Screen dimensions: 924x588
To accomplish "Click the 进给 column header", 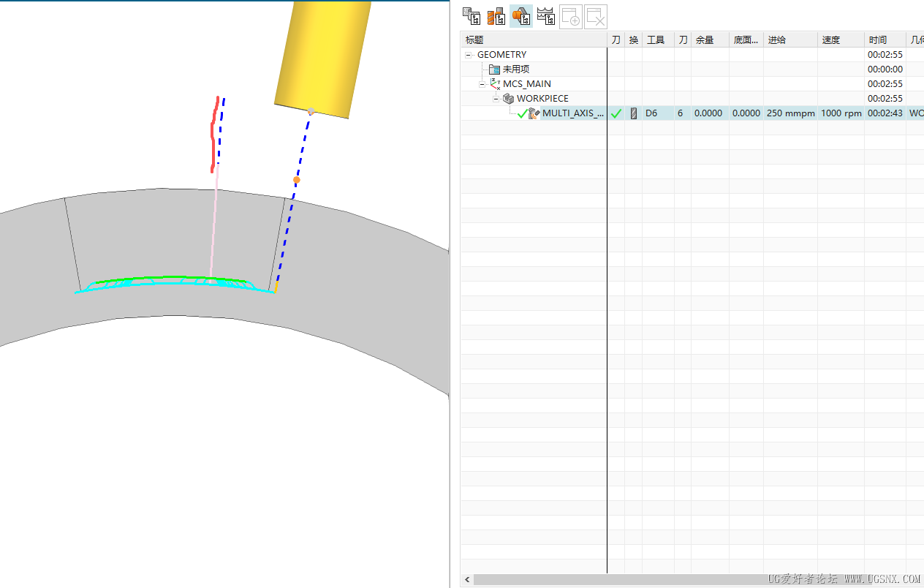I will click(790, 40).
